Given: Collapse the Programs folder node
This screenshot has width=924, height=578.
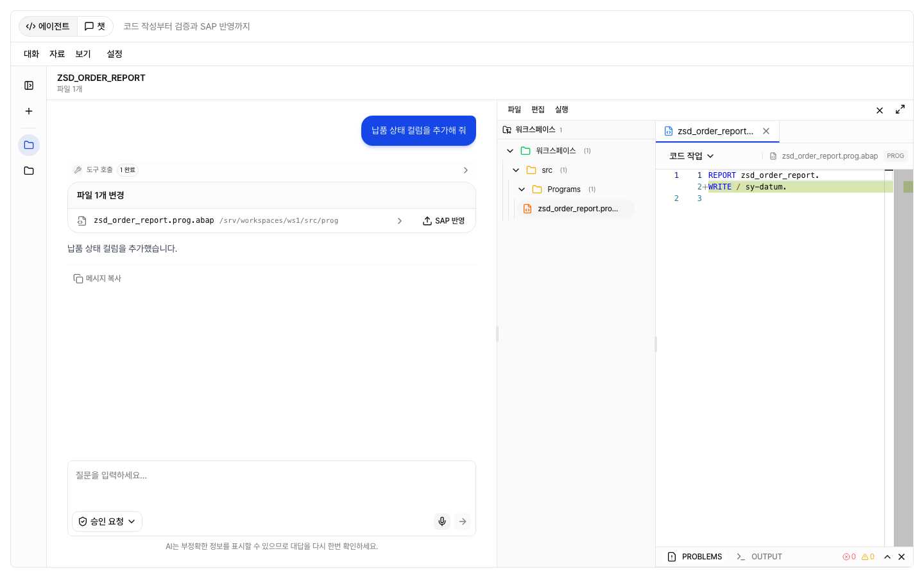Looking at the screenshot, I should (522, 189).
